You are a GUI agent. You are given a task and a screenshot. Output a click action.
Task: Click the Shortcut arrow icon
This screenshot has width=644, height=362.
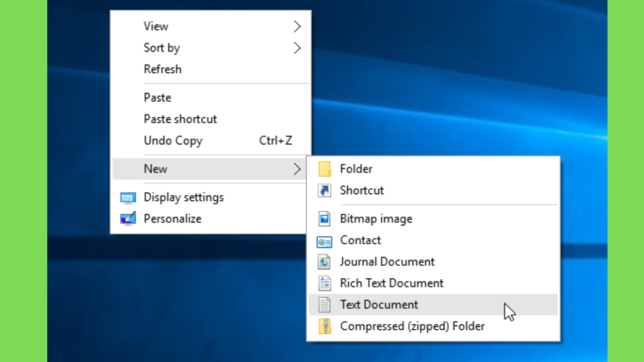click(x=325, y=190)
